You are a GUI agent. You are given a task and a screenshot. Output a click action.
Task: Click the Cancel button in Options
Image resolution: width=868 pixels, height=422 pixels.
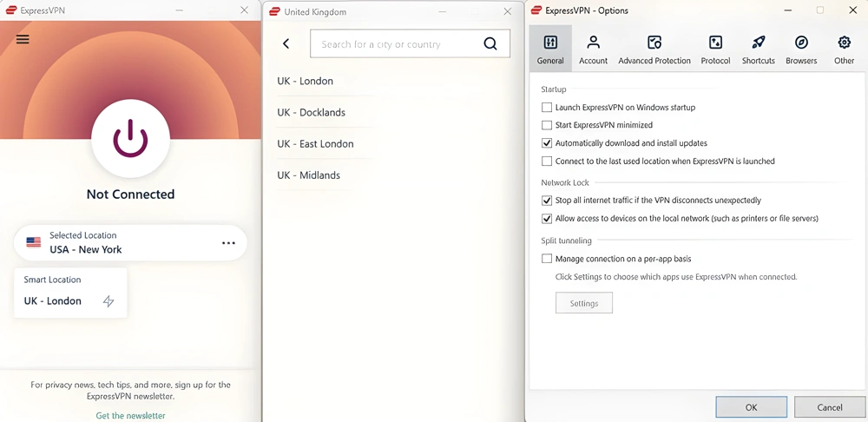830,407
